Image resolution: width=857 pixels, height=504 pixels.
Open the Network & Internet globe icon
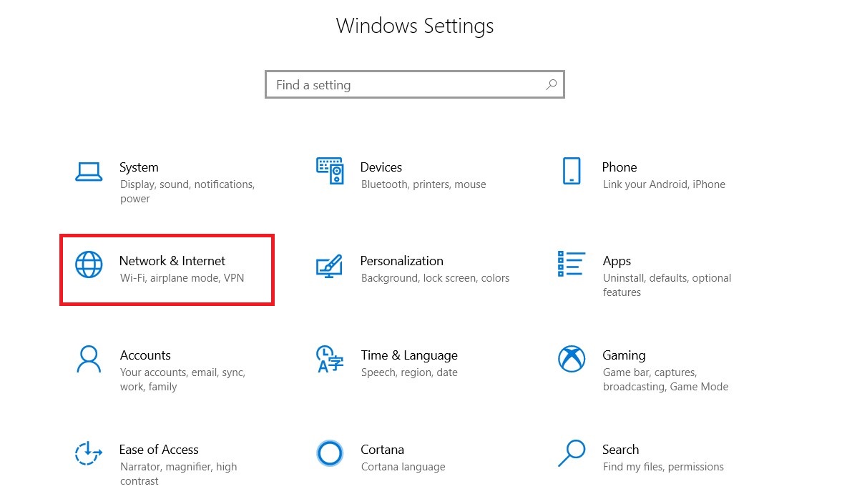pyautogui.click(x=89, y=265)
